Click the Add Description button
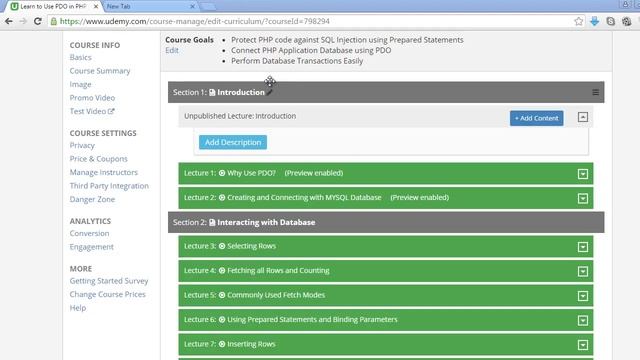Viewport: 640px width, 360px height. 233,142
